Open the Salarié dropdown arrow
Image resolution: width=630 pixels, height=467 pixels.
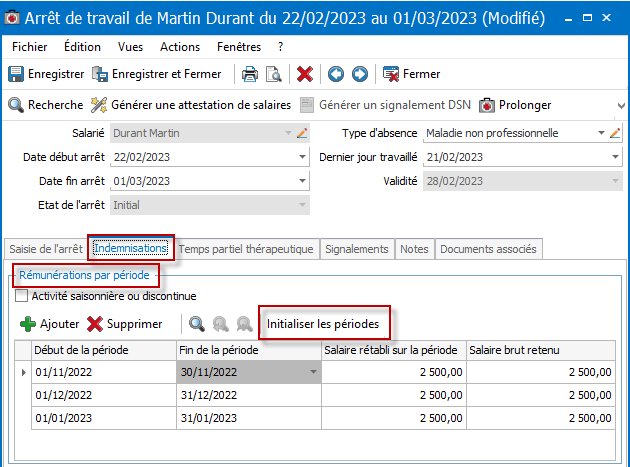[x=288, y=133]
